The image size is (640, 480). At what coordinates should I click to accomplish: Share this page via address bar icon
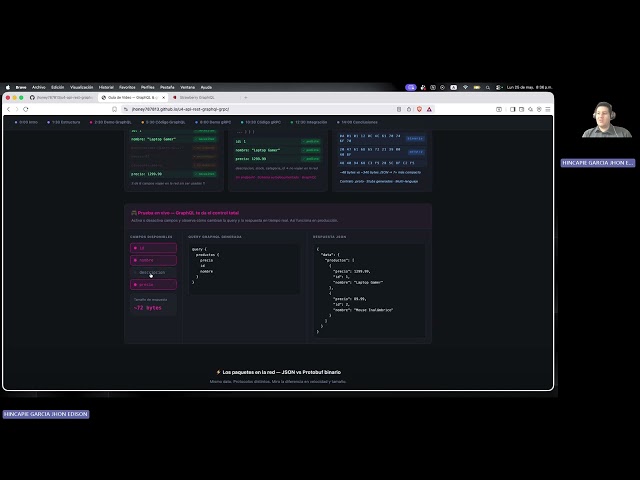(409, 109)
